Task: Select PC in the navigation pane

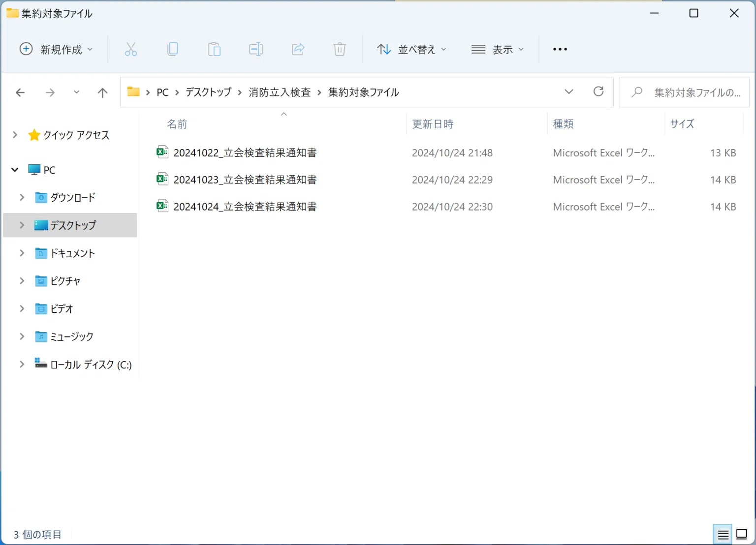Action: pyautogui.click(x=49, y=170)
